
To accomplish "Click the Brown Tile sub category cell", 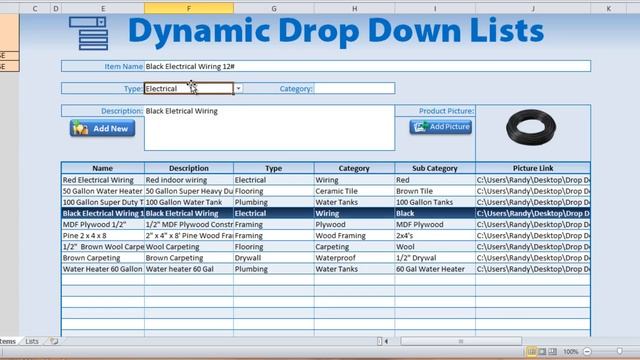I will click(435, 191).
